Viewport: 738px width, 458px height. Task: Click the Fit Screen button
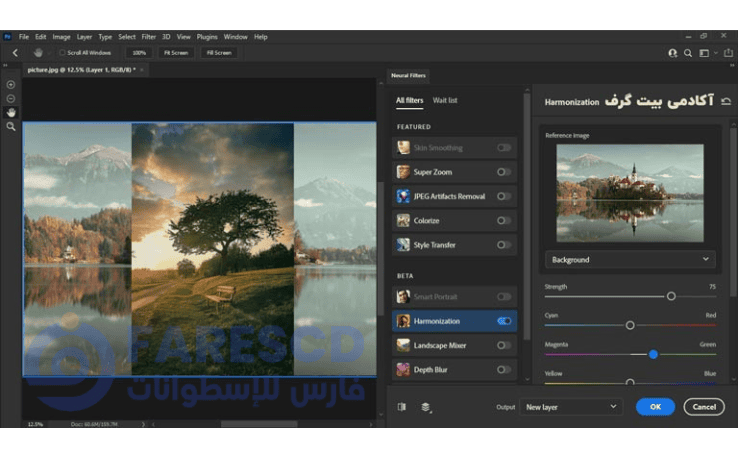click(176, 53)
